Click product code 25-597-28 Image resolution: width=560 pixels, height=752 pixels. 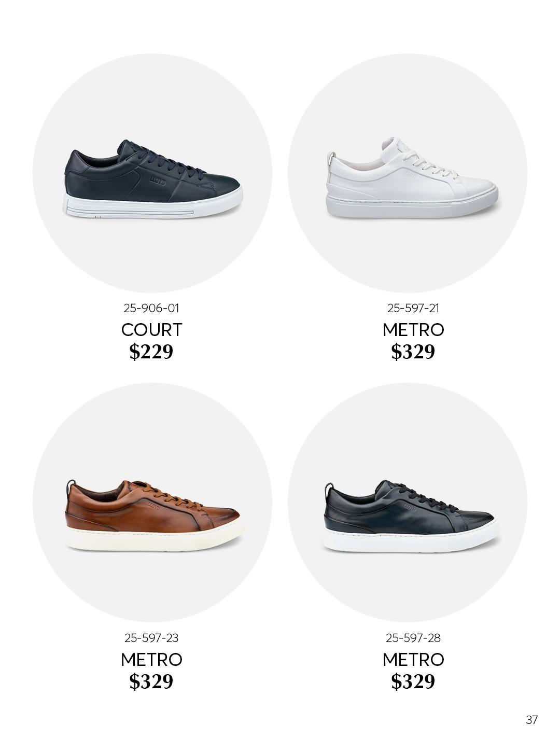pos(413,638)
